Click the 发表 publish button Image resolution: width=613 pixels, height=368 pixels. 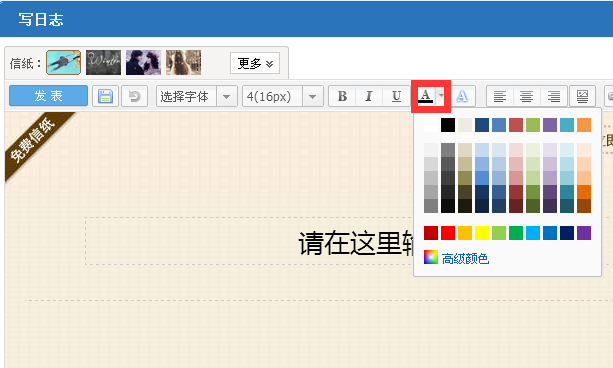click(48, 96)
